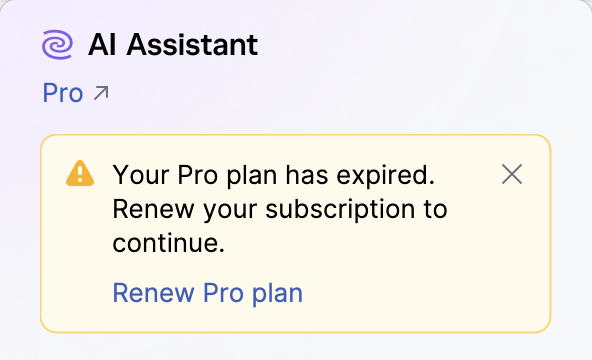Click the word 'expired' in the alert
The width and height of the screenshot is (592, 360).
(385, 176)
